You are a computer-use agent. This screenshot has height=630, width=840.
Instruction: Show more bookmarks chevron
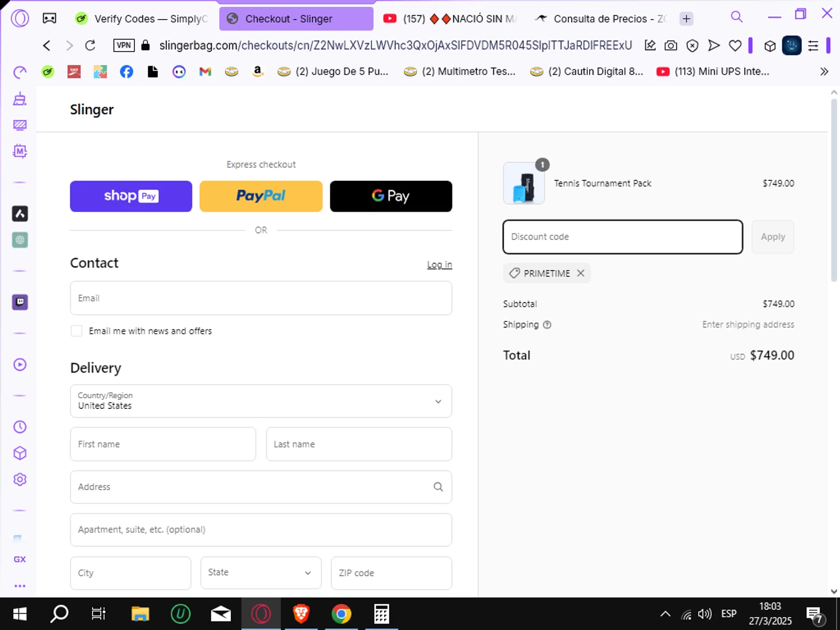[824, 72]
